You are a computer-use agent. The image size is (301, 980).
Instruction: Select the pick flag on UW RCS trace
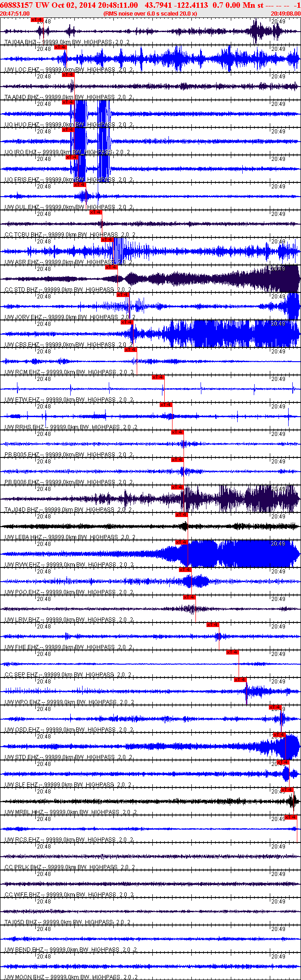click(291, 817)
